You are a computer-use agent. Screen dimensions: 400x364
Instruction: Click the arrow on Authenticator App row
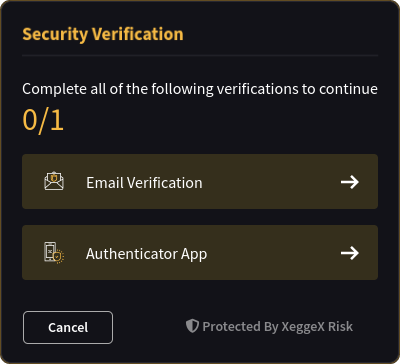coord(350,253)
